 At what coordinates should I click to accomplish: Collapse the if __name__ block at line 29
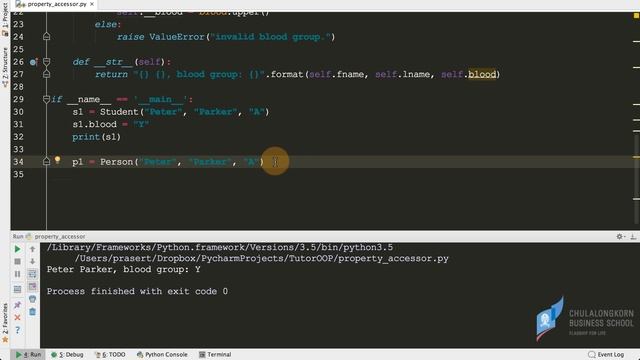pyautogui.click(x=47, y=99)
